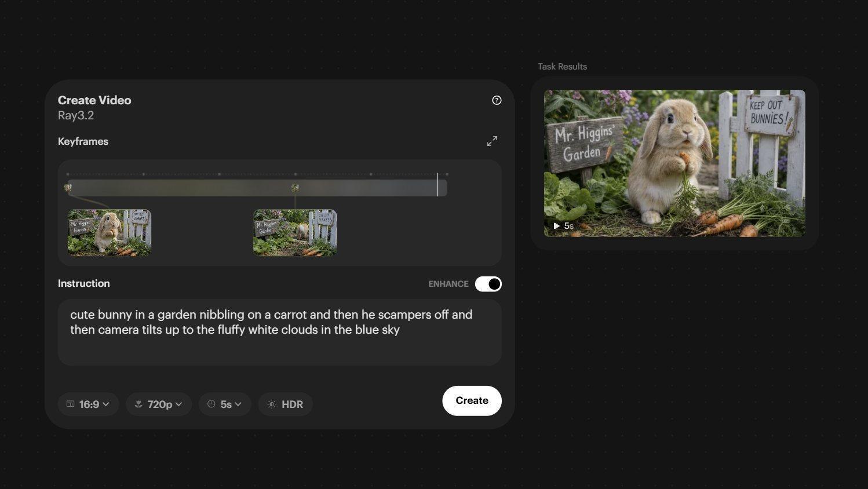Viewport: 868px width, 489px height.
Task: Expand the Keyframes editor with arrows icon
Action: pos(492,141)
